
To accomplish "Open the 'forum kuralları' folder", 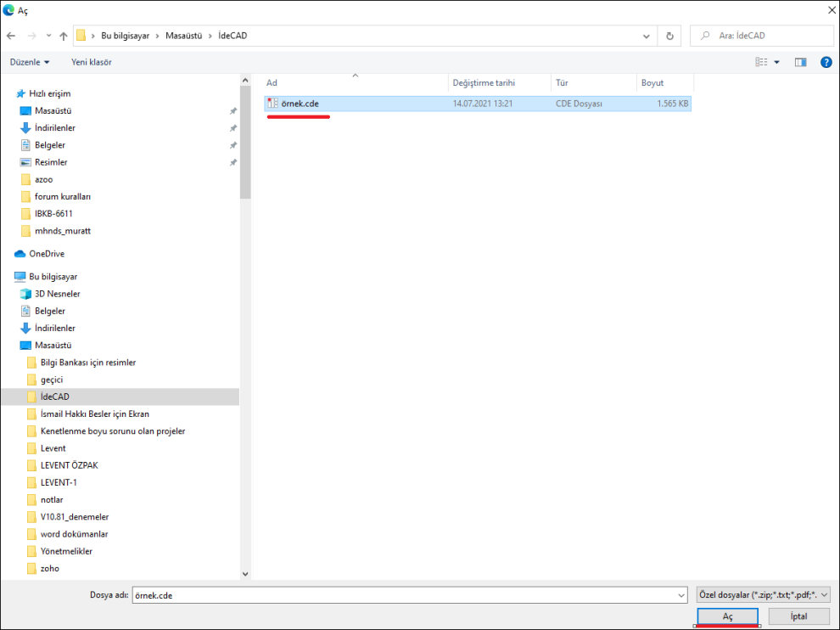I will (62, 197).
